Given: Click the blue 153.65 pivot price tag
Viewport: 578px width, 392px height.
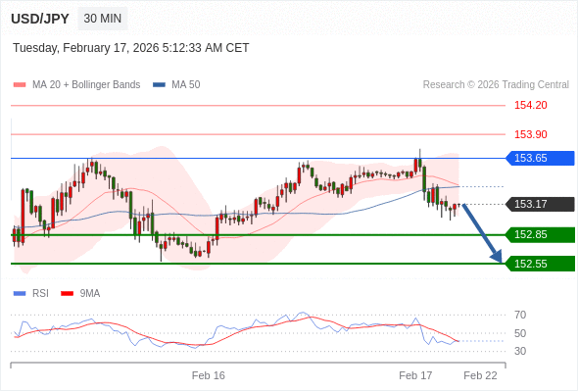Looking at the screenshot, I should coord(540,158).
